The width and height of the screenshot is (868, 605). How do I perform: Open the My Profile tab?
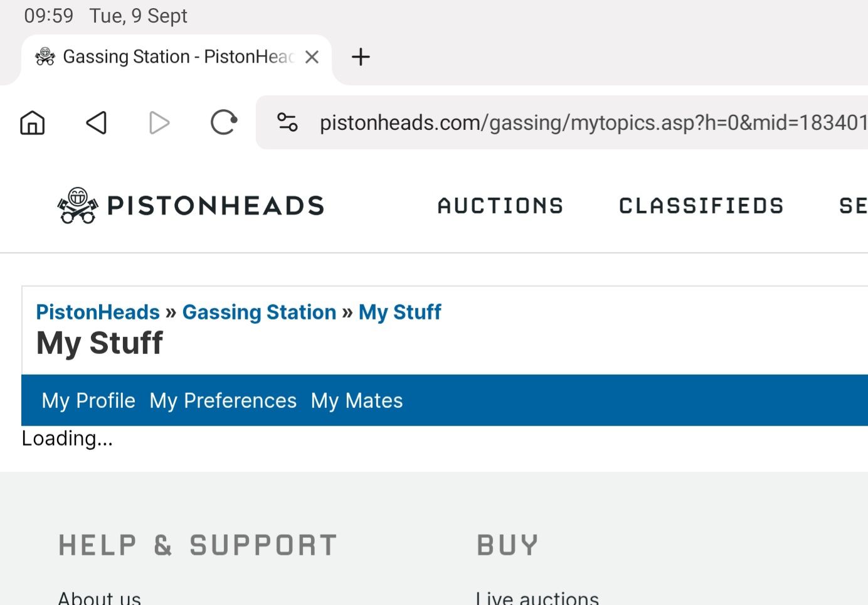[x=88, y=400]
